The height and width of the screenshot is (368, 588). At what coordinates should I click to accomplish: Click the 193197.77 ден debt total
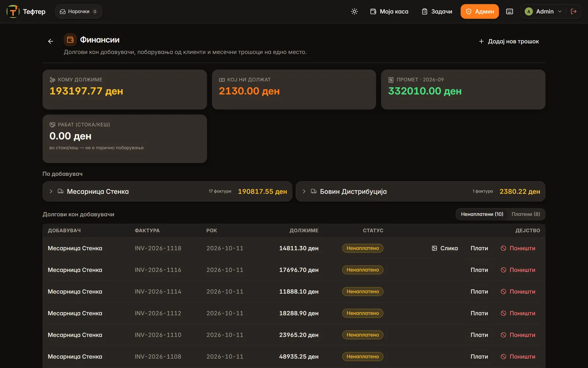click(x=86, y=91)
